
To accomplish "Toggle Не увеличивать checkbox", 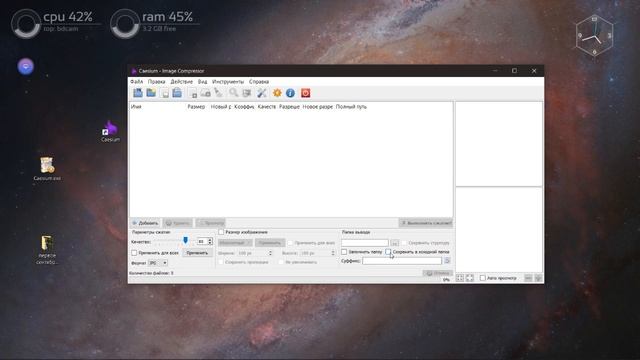I will 281,262.
